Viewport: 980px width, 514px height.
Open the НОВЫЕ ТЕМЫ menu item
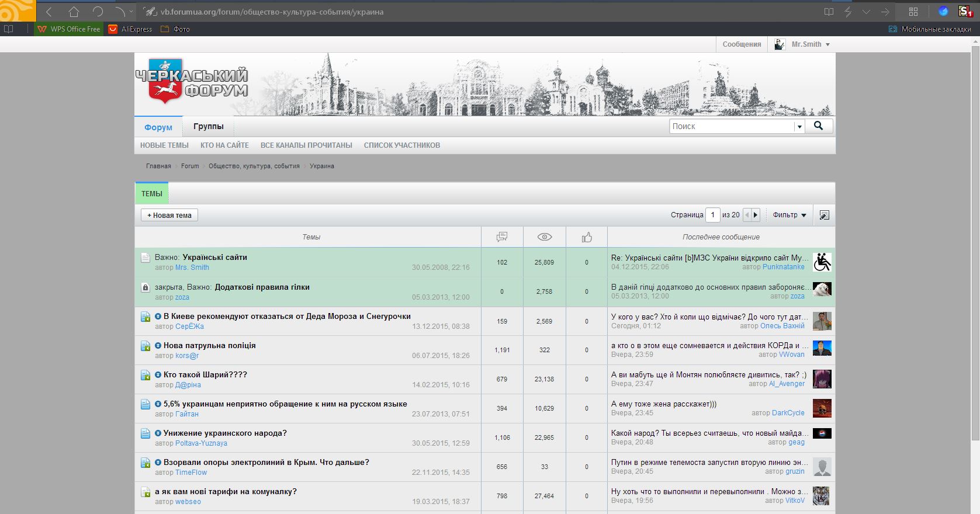pyautogui.click(x=164, y=145)
